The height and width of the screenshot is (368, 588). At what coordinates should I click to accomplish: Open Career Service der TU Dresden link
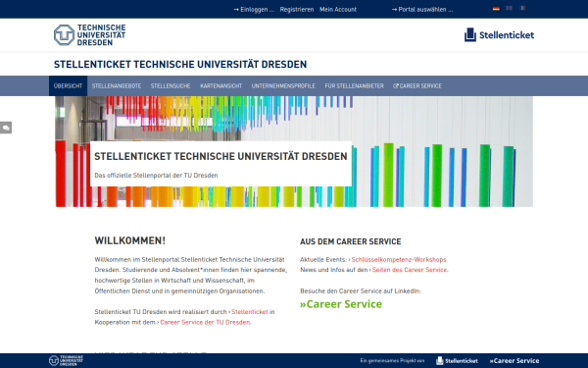[x=205, y=322]
